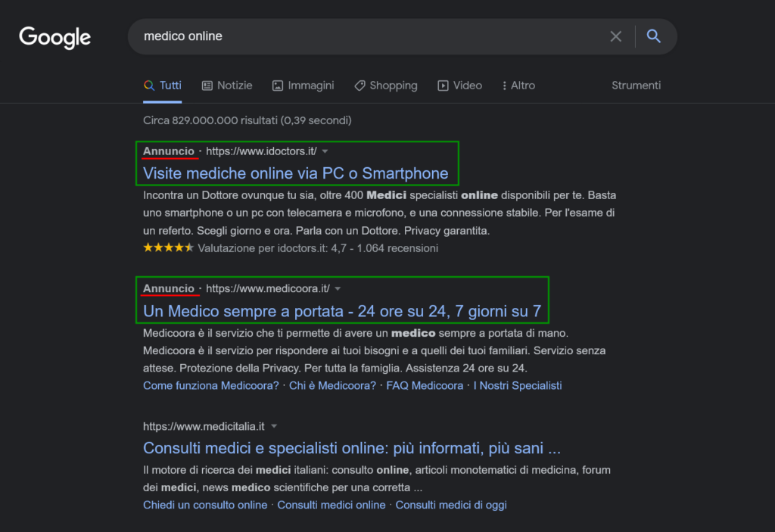This screenshot has height=532, width=775.
Task: Expand dropdown arrow next to idoctors.it URL
Action: [x=325, y=151]
